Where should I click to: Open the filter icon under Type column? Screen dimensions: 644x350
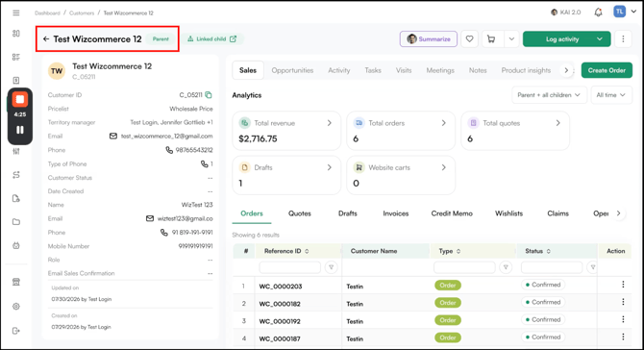click(506, 267)
